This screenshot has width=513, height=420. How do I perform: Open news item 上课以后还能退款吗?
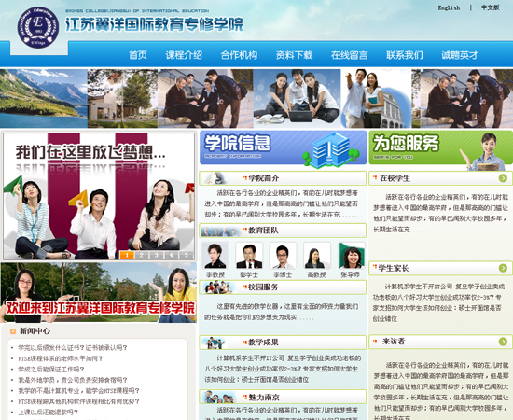click(x=49, y=413)
